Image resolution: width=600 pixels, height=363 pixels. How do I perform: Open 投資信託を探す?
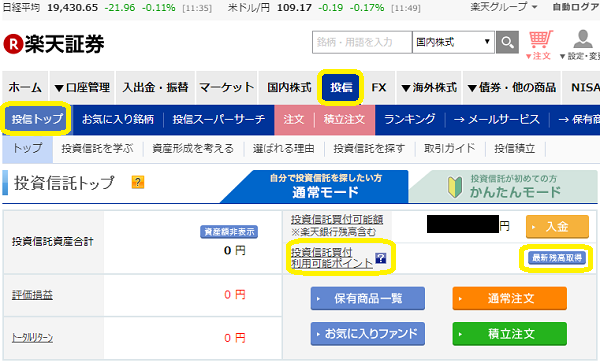click(369, 148)
